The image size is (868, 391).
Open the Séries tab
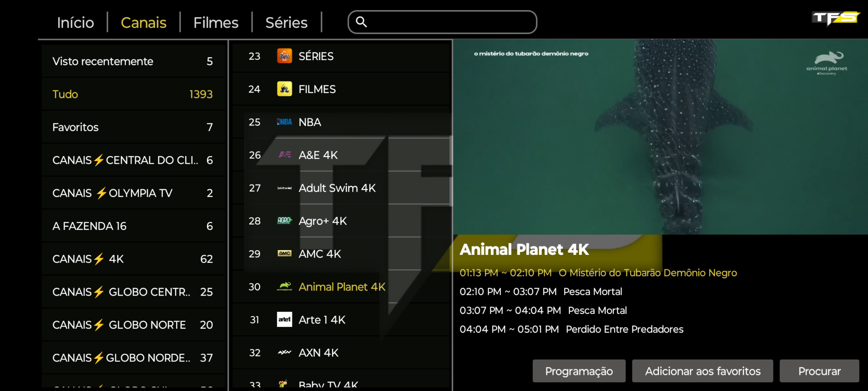click(286, 22)
